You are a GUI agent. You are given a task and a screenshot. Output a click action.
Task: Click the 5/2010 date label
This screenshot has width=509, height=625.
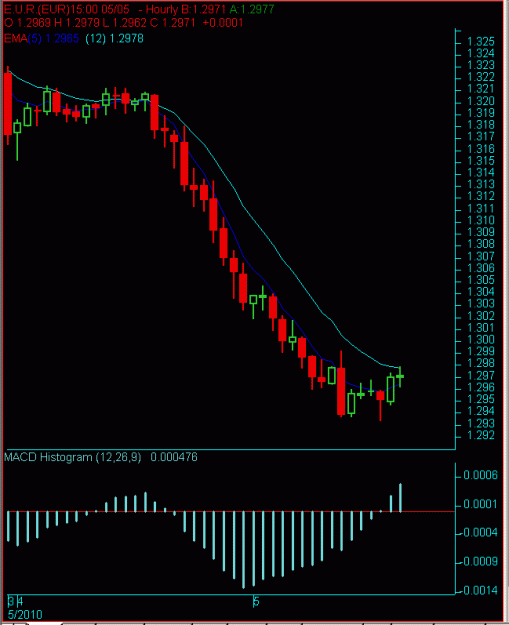pyautogui.click(x=25, y=614)
